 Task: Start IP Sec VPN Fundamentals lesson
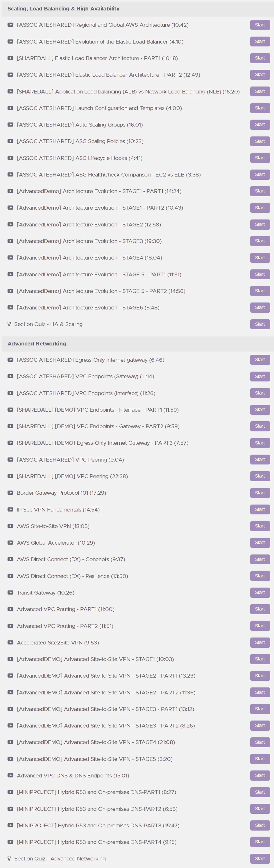[x=260, y=509]
